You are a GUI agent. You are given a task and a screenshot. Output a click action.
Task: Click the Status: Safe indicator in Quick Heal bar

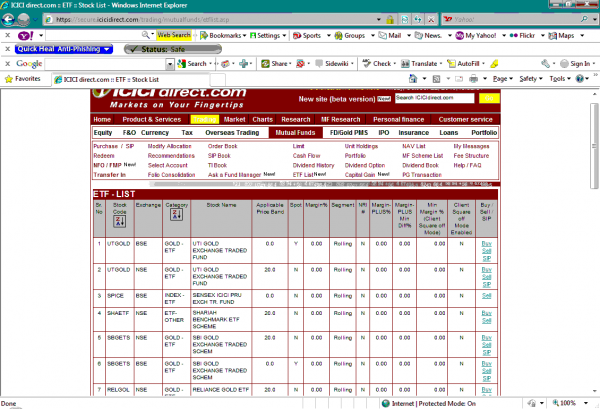(x=173, y=49)
